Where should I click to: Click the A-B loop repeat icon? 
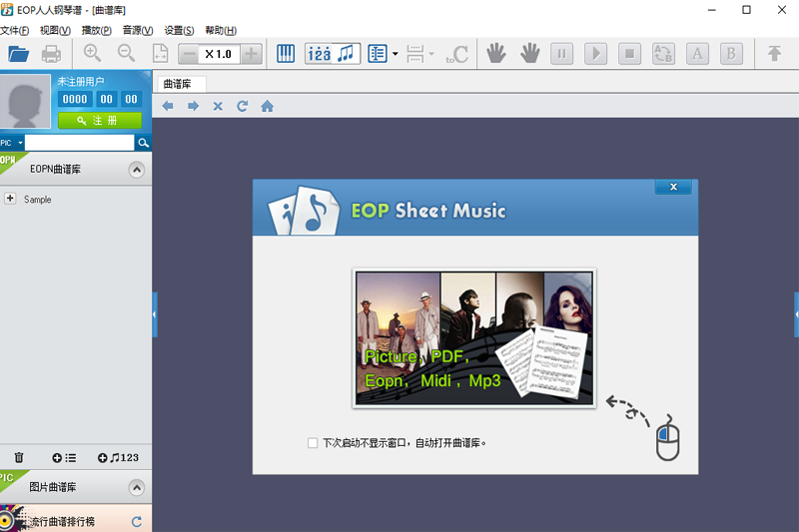click(663, 54)
